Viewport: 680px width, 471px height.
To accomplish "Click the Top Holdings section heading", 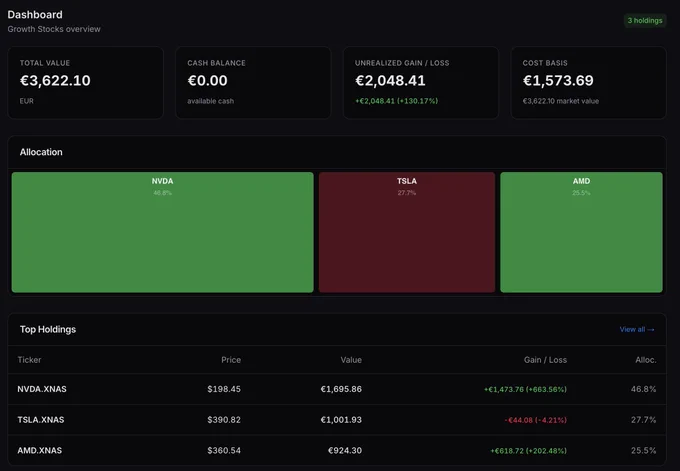I will pyautogui.click(x=48, y=329).
